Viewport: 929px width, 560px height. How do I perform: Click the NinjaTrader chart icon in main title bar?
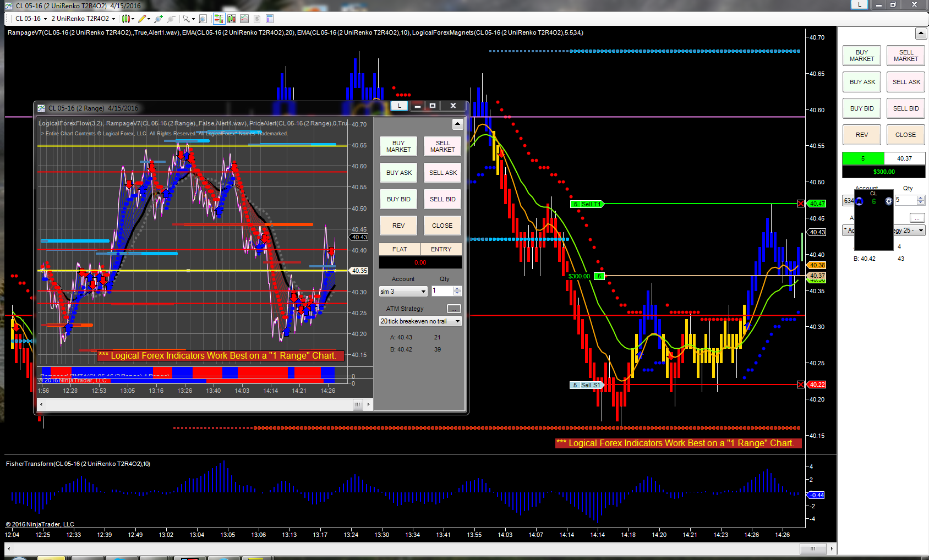[x=8, y=6]
